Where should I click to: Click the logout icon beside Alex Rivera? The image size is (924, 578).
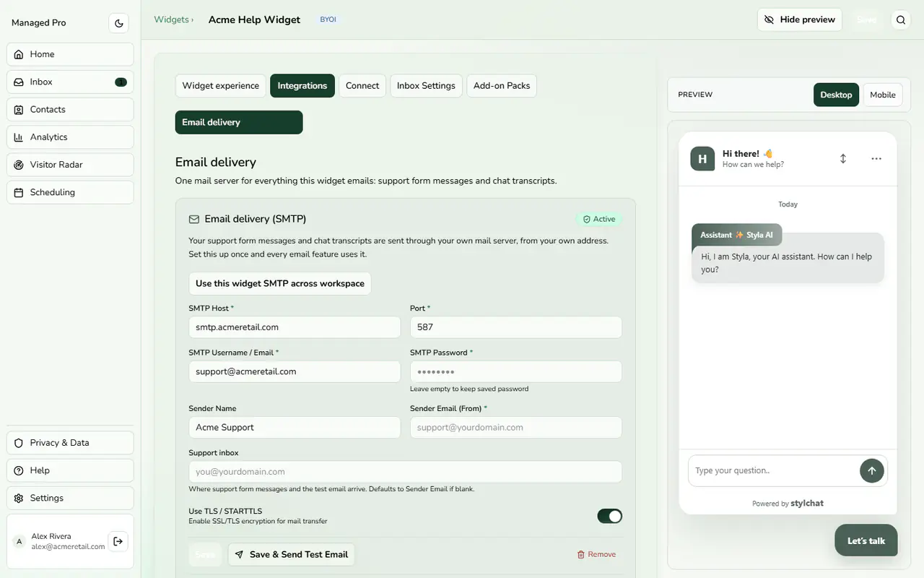118,541
